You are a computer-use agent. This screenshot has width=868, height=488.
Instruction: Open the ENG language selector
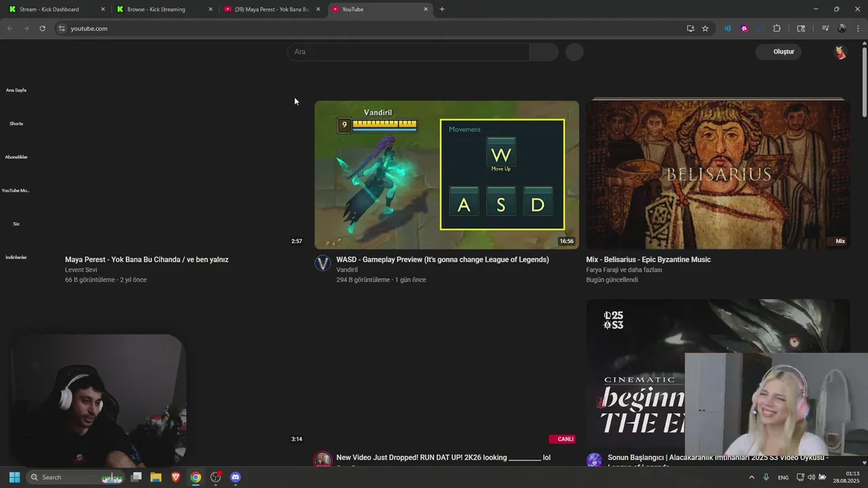coord(783,478)
